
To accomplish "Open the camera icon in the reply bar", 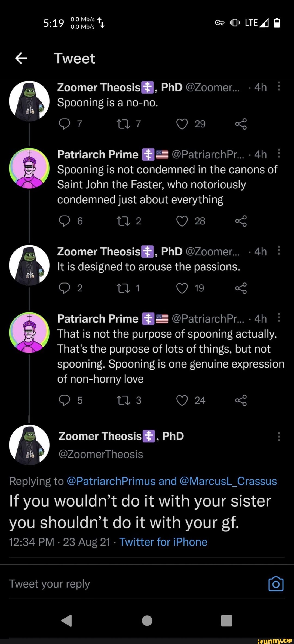I will pos(276,584).
